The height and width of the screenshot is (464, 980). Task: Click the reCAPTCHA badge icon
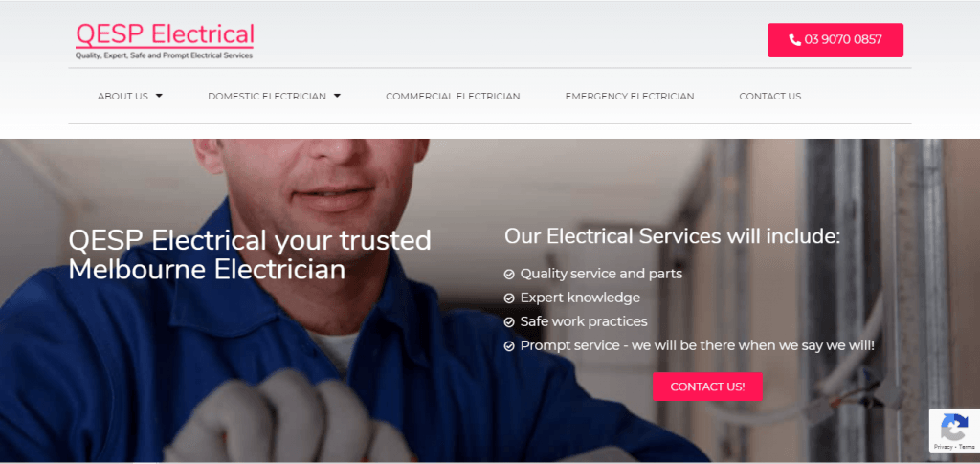pos(954,428)
